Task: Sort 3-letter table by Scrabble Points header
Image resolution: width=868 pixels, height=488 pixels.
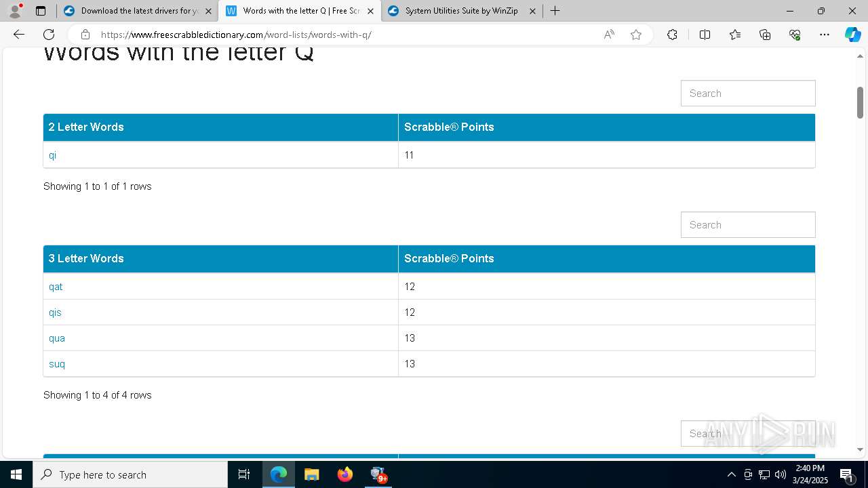Action: (607, 259)
